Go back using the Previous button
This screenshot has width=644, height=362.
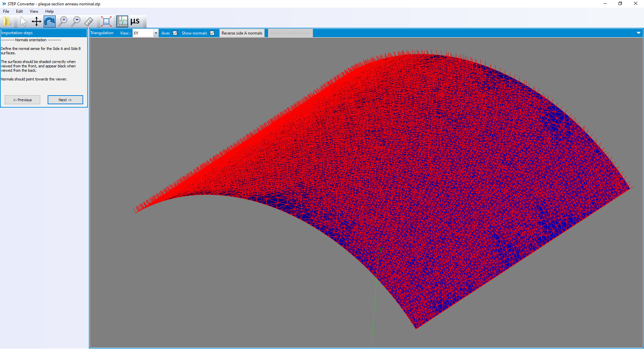(22, 100)
